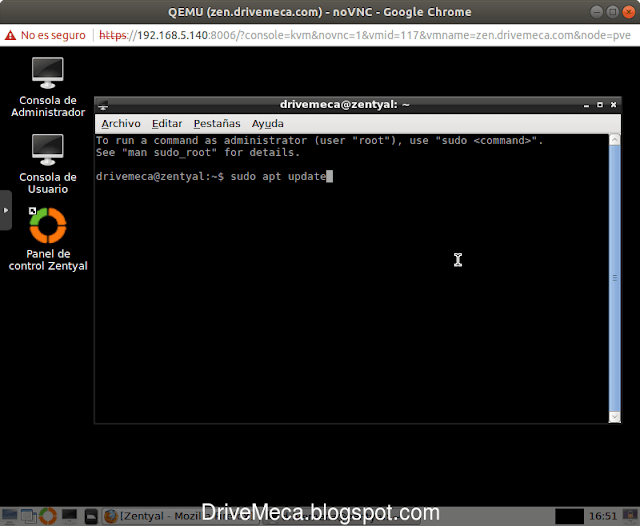The image size is (640, 526).
Task: Click the terminal vertical scrollbar thumb
Action: pos(614,278)
